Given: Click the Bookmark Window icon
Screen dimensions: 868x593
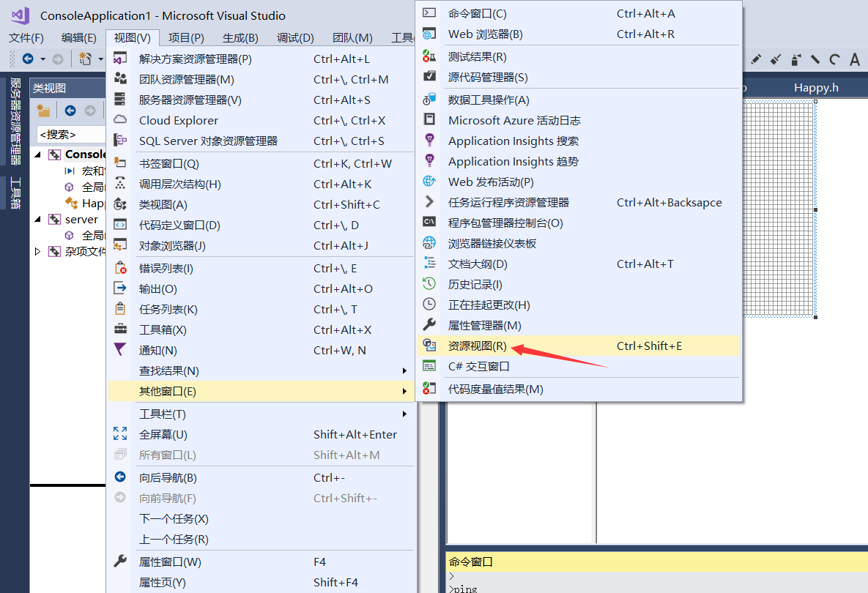Looking at the screenshot, I should 120,163.
